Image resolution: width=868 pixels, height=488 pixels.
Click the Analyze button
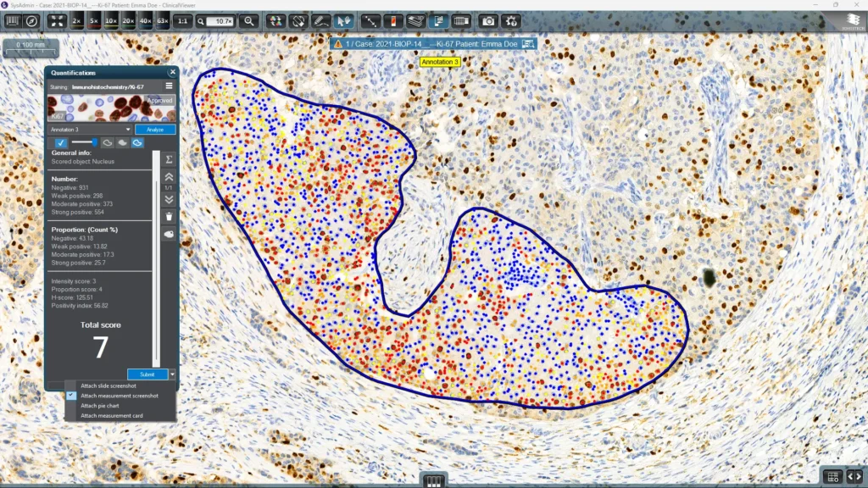(155, 130)
